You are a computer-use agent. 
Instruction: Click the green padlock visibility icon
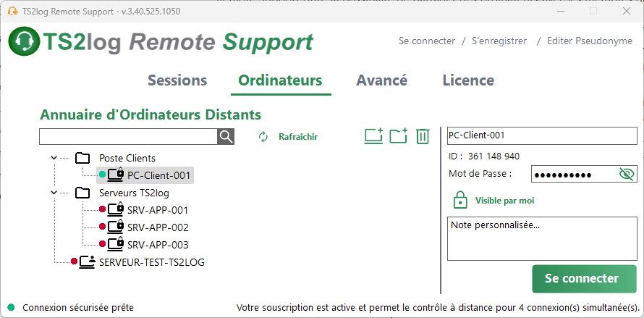[x=459, y=200]
